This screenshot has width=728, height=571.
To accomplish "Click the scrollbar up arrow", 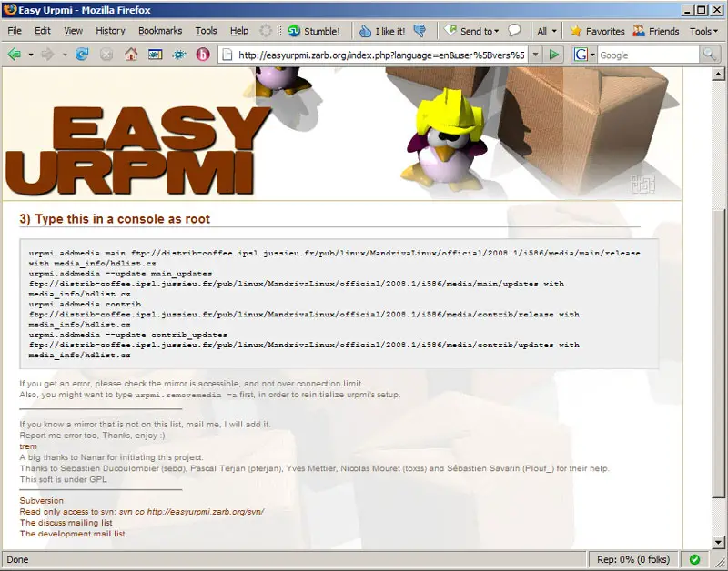I will [718, 75].
